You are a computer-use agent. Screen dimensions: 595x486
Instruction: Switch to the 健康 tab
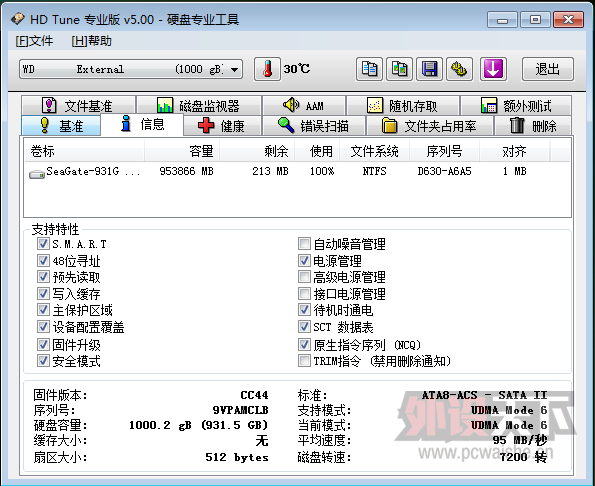(223, 126)
